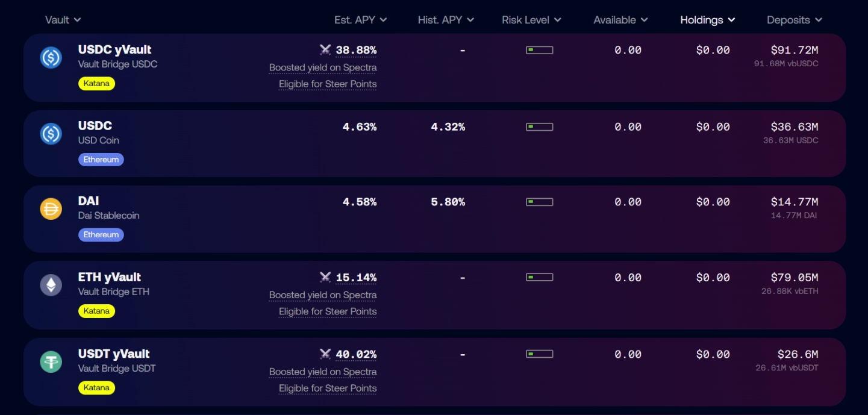Expand the Risk Level column filter
The image size is (868, 415).
[531, 19]
